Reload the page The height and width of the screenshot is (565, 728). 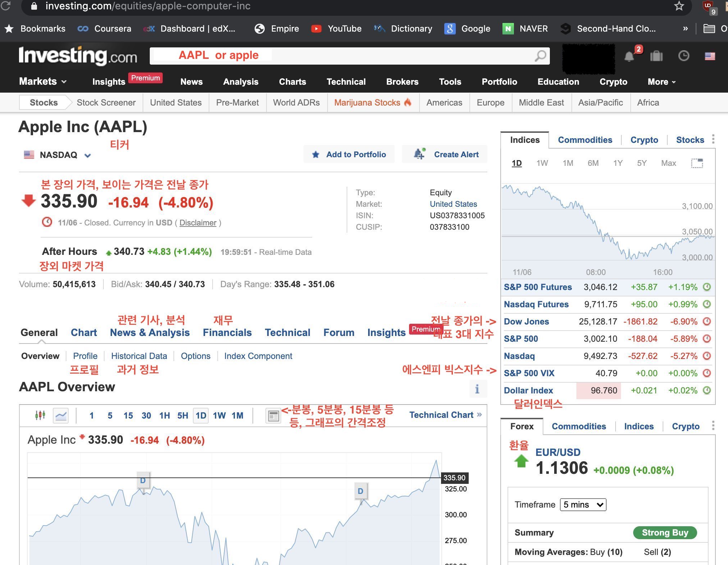tap(6, 6)
